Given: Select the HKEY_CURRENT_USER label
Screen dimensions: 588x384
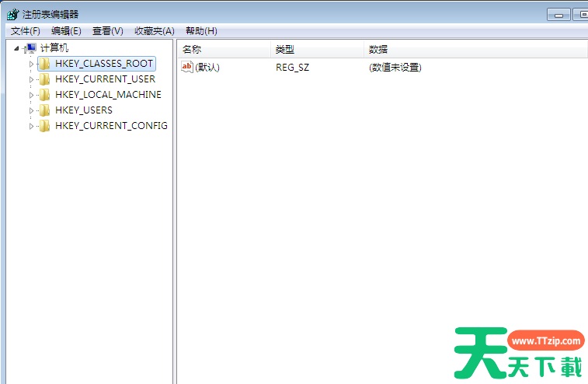Looking at the screenshot, I should (x=106, y=79).
